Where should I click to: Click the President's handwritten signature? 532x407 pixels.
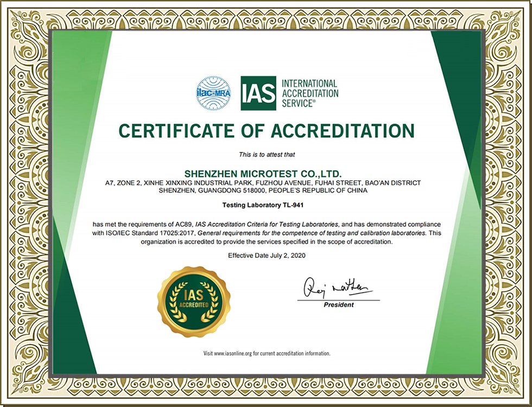point(337,288)
